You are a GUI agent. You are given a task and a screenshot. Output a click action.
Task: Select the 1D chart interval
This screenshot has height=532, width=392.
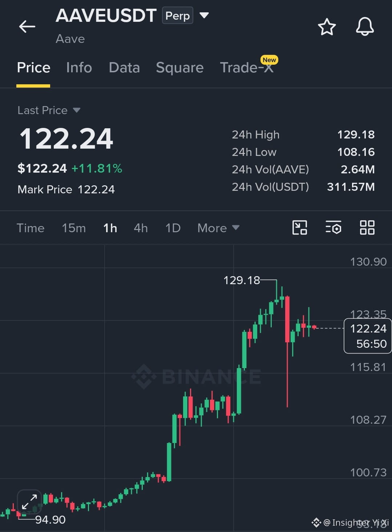173,228
